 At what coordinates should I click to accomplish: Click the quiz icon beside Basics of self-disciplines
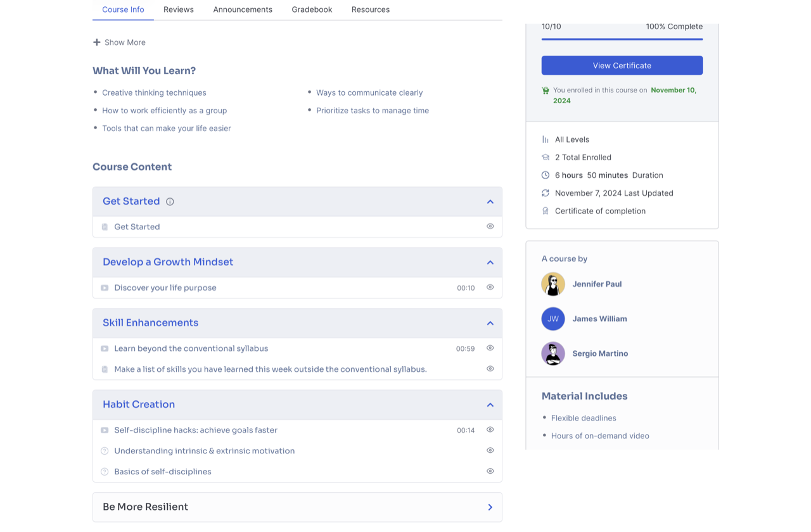[x=105, y=471]
